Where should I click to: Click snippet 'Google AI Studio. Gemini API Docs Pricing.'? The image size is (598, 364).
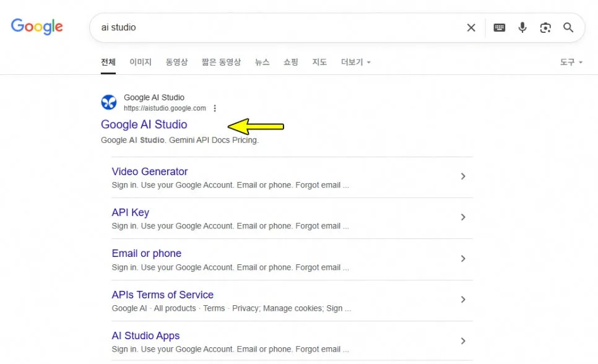(180, 140)
